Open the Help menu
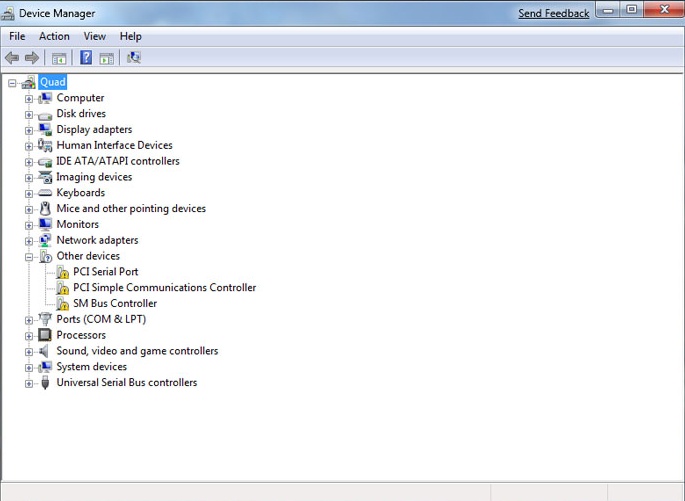 (131, 36)
